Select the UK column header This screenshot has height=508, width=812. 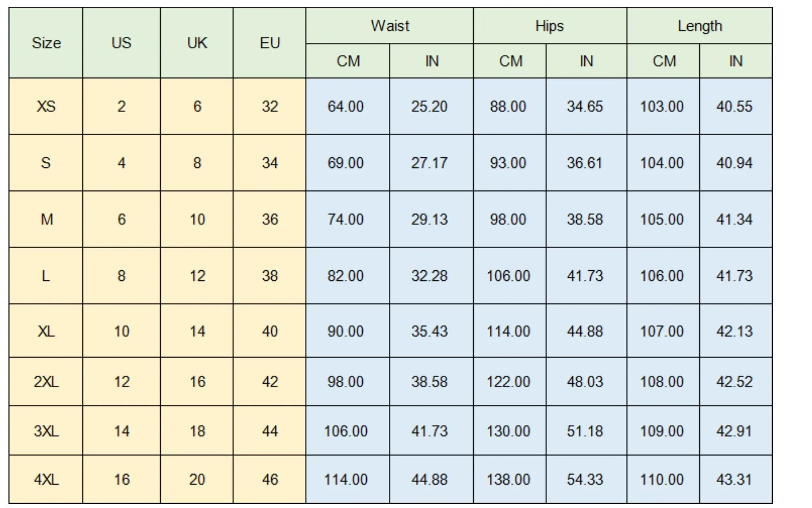(197, 43)
